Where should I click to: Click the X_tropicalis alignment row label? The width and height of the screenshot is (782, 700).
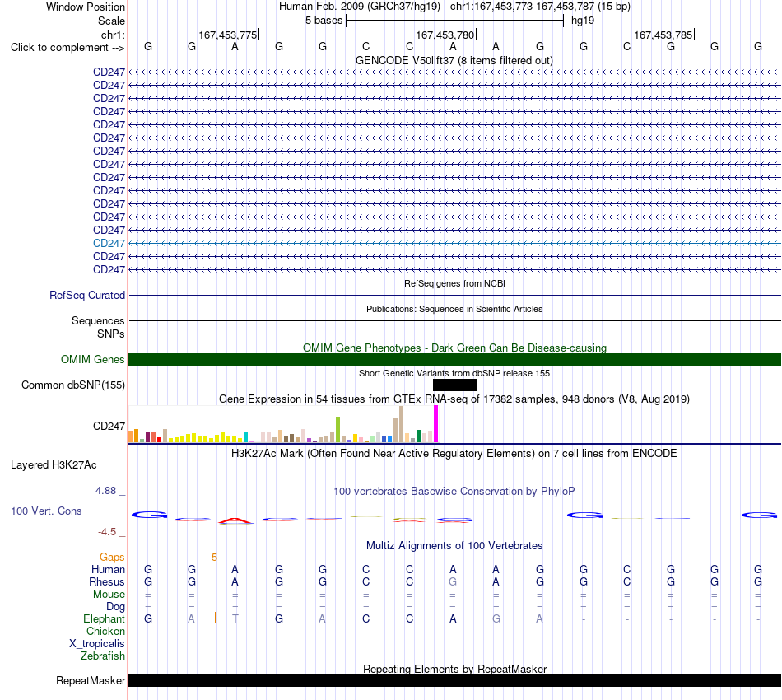click(97, 644)
